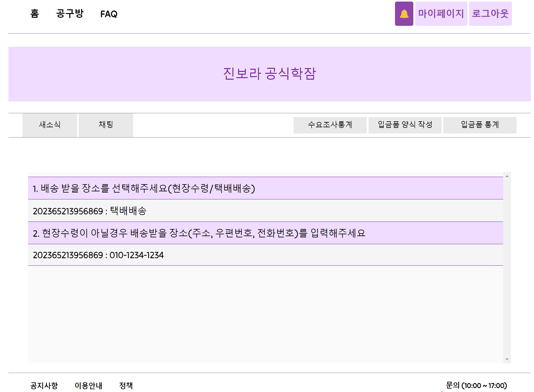Click the scrollbar up arrow

point(506,176)
